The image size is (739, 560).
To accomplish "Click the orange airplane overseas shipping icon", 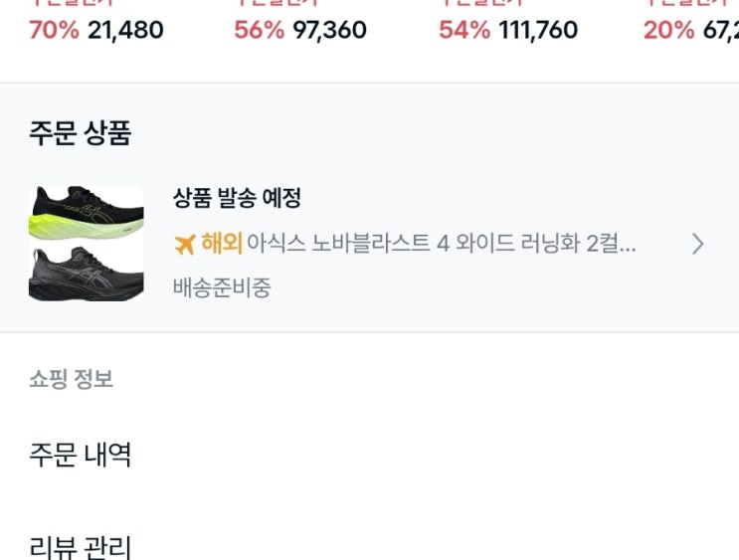I will (184, 244).
